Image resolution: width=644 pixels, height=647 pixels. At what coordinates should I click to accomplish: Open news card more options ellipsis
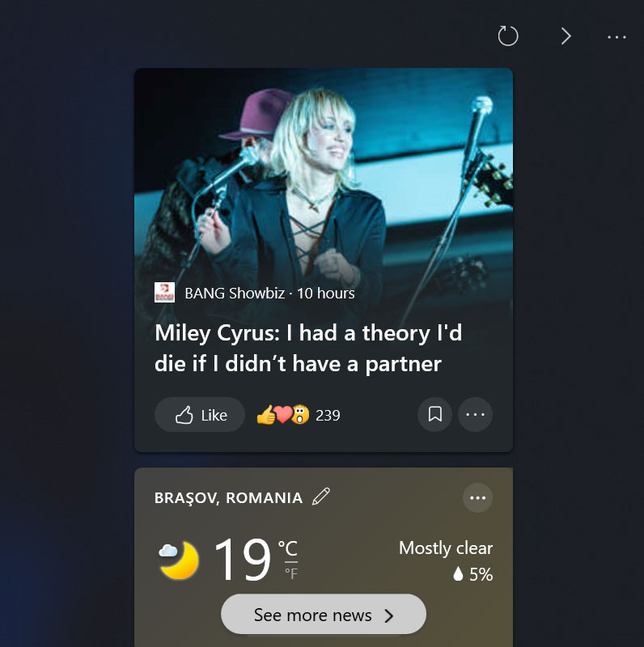tap(475, 414)
